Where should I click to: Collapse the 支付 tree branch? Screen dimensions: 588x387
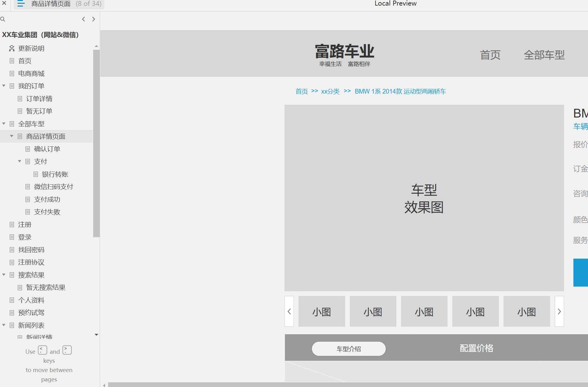pos(20,161)
